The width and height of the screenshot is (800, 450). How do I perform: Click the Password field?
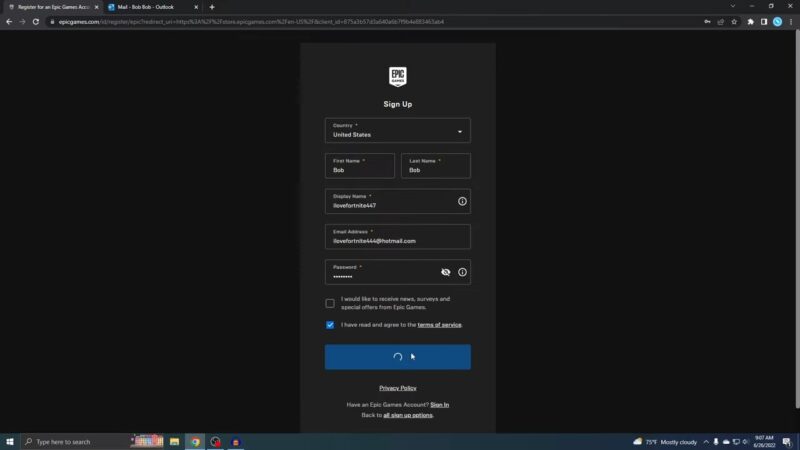[x=397, y=272]
